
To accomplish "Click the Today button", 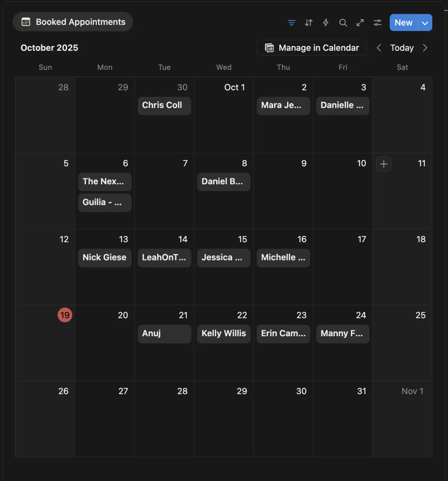I will pyautogui.click(x=402, y=48).
